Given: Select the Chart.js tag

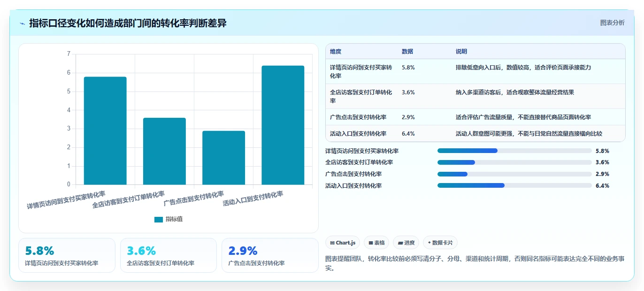Looking at the screenshot, I should [343, 243].
